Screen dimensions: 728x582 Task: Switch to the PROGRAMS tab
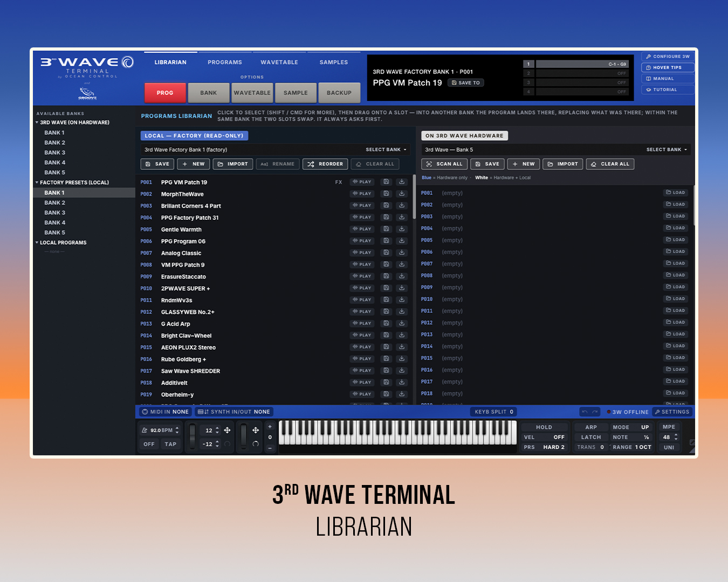[x=225, y=63]
